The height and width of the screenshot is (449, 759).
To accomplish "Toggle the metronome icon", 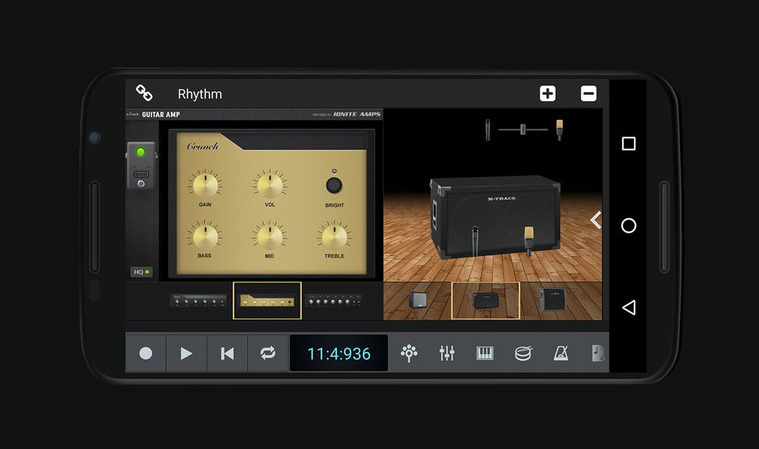I will click(561, 353).
